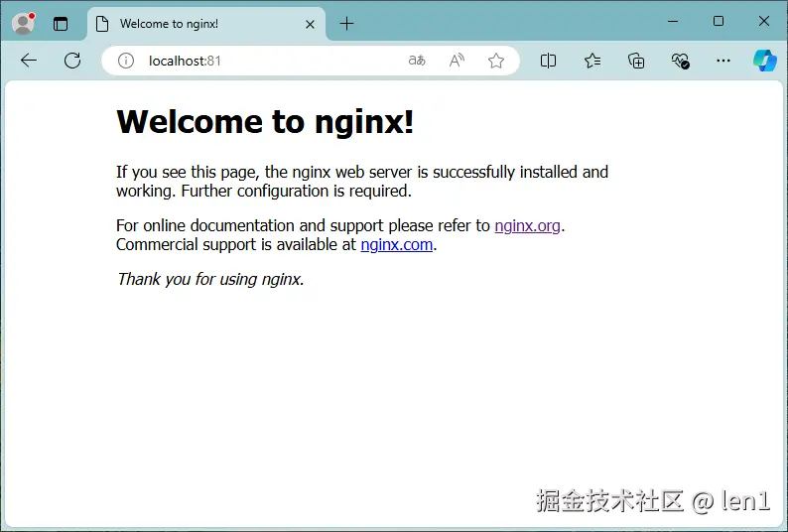Open Collections panel
Viewport: 788px width, 532px height.
click(636, 61)
